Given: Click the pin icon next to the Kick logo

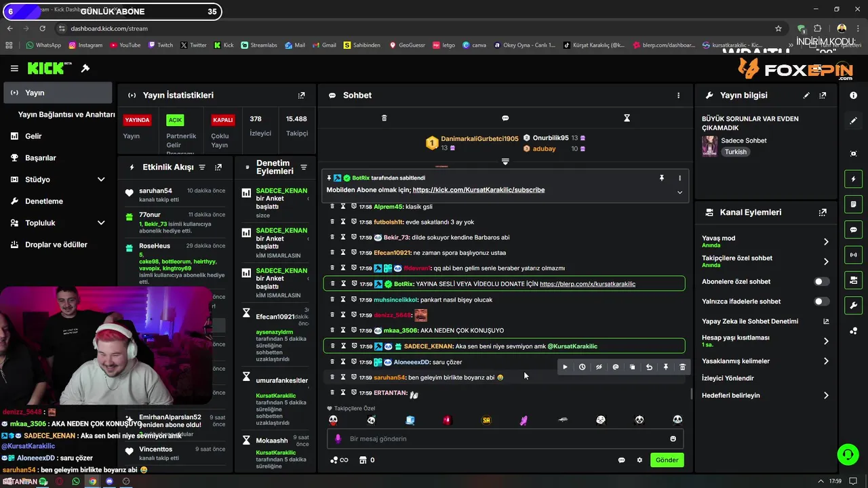Looking at the screenshot, I should coord(85,68).
